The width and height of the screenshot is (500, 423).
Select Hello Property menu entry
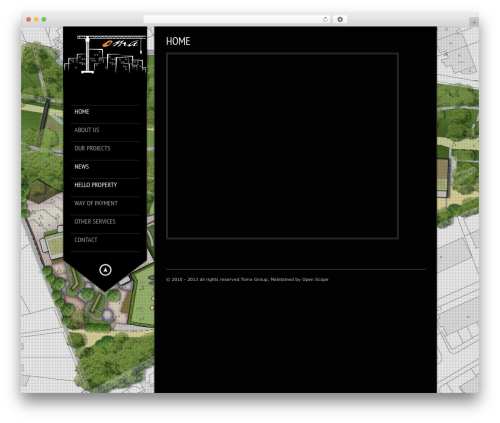(96, 185)
